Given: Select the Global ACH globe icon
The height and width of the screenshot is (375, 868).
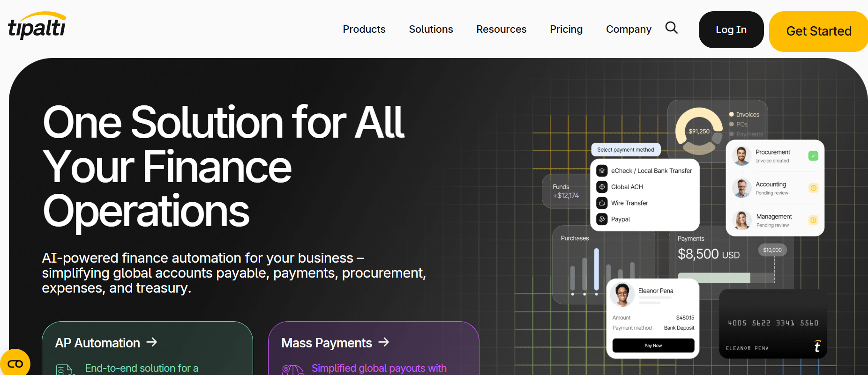Looking at the screenshot, I should 602,187.
